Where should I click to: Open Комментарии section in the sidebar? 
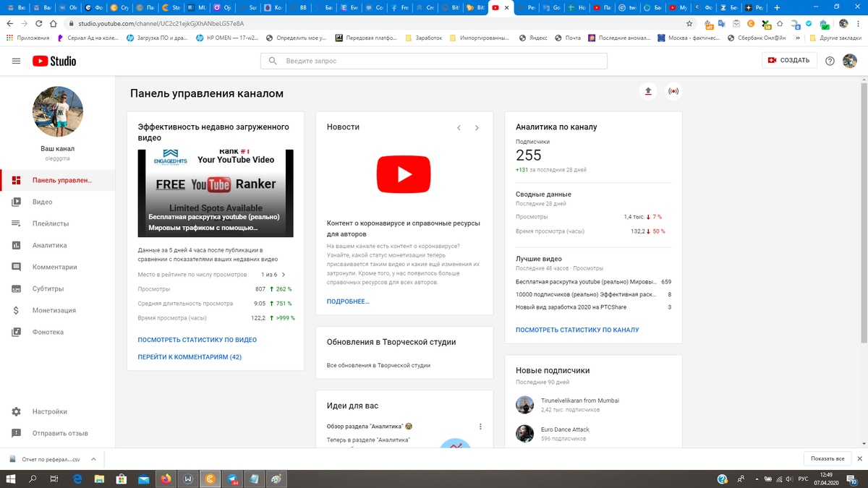point(57,267)
